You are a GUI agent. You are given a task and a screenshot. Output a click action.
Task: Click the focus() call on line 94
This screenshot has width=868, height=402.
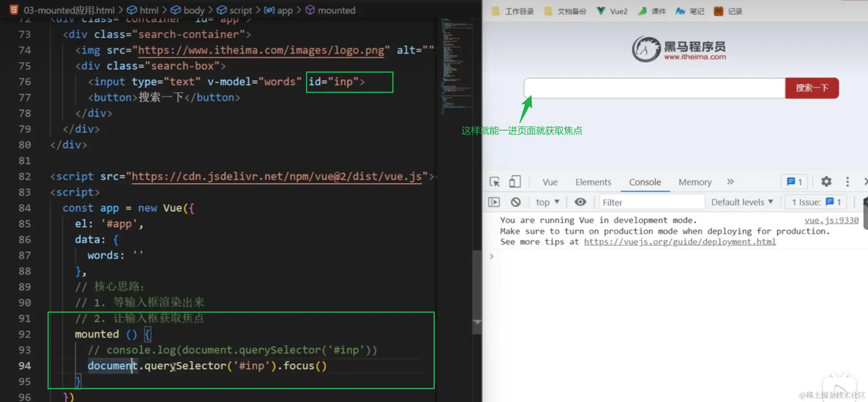(305, 366)
